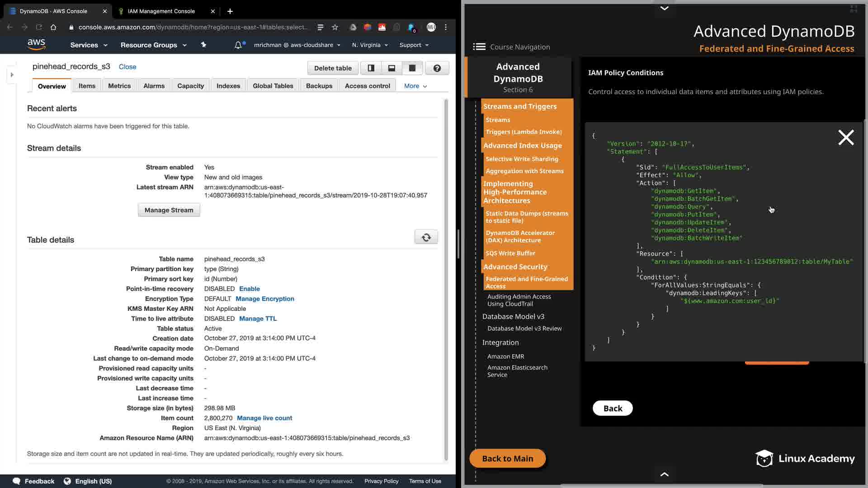868x488 pixels.
Task: Close the IAM policy code overlay
Action: [846, 137]
